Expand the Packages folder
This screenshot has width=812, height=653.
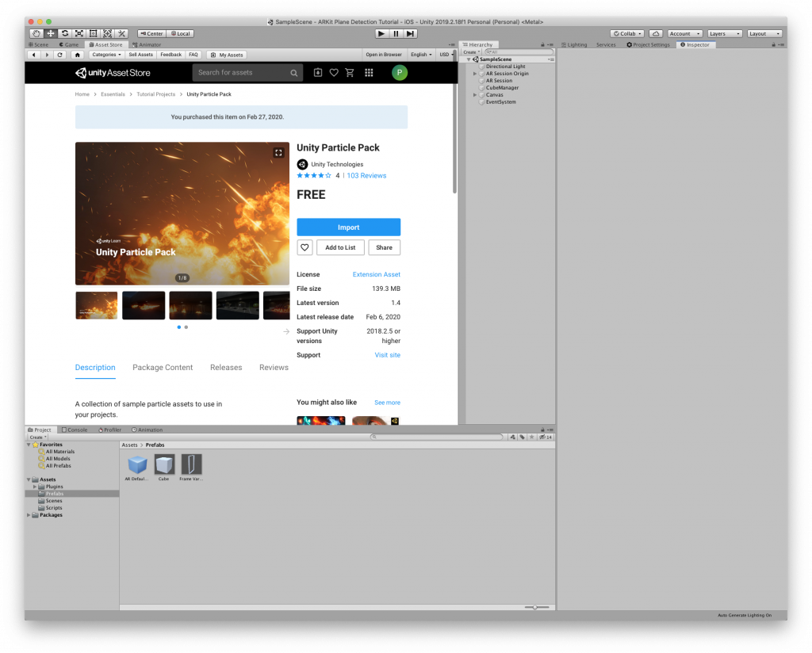pyautogui.click(x=29, y=515)
